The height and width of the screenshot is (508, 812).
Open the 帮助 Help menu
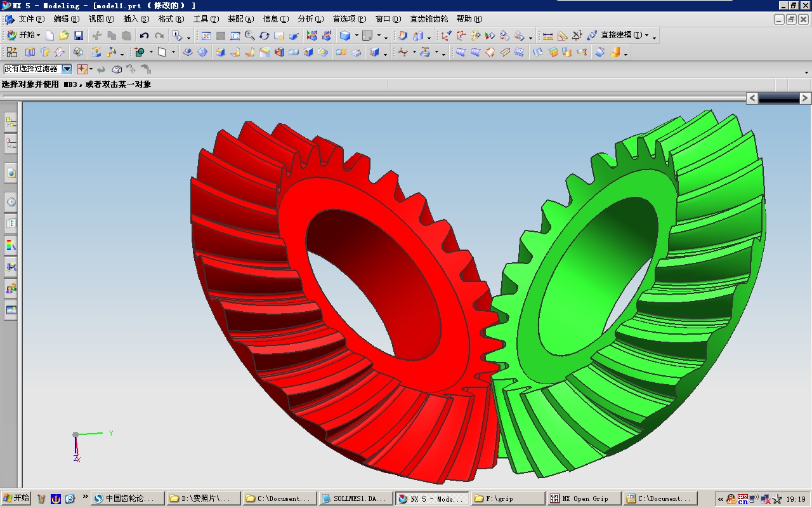click(x=469, y=19)
